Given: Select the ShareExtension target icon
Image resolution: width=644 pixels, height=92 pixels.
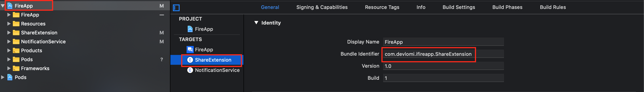Looking at the screenshot, I should pos(190,60).
